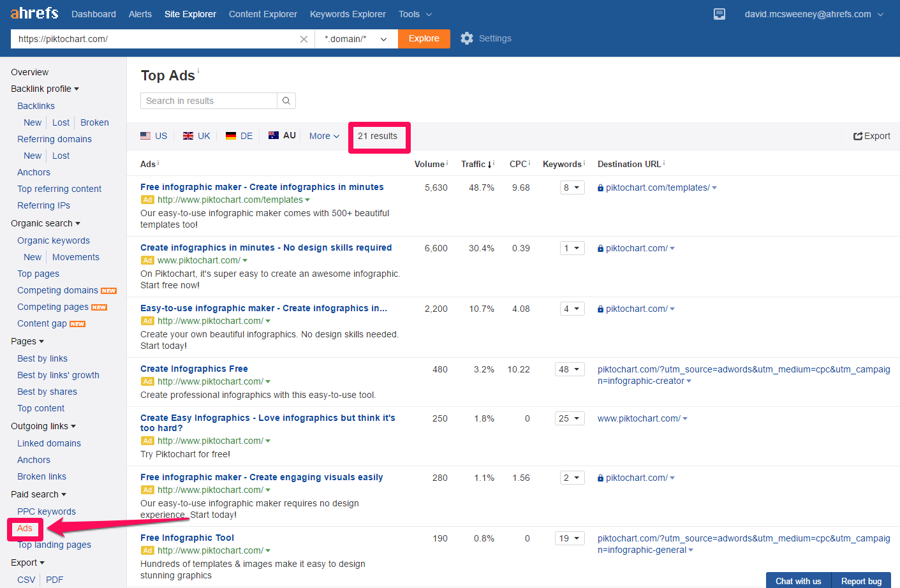
Task: Click the Export share icon
Action: coord(858,136)
